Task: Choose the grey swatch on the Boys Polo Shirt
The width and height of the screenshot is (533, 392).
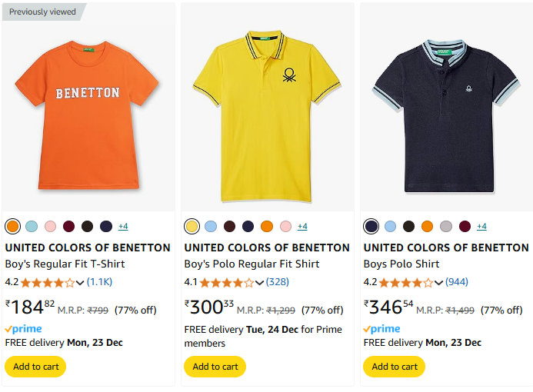Action: point(446,226)
